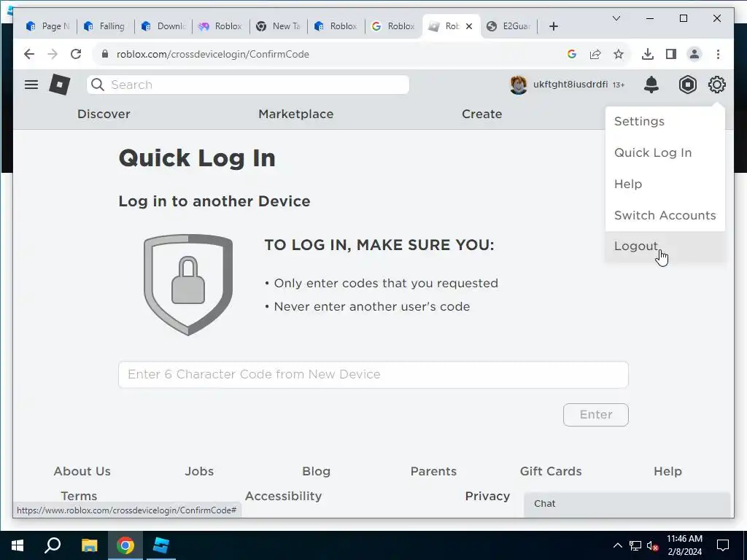Close the active Roblox tab
747x560 pixels.
pos(469,26)
